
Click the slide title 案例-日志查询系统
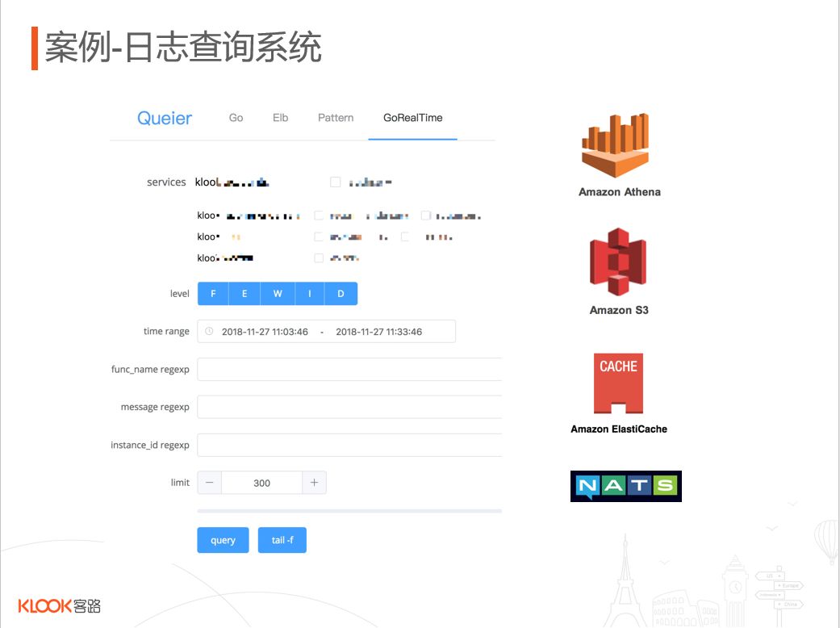point(183,48)
